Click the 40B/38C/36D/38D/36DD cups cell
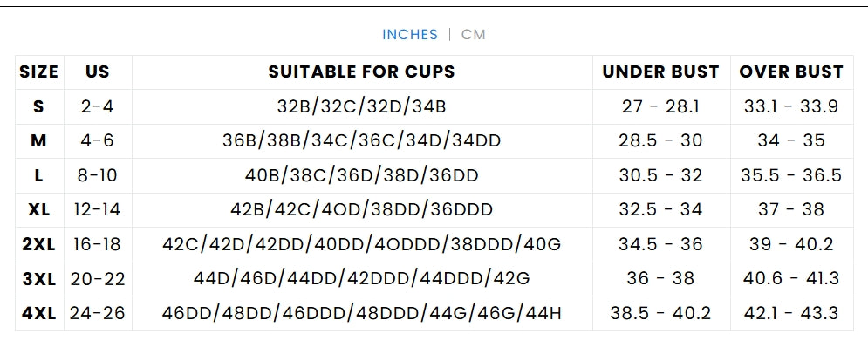This screenshot has height=361, width=868. point(361,175)
